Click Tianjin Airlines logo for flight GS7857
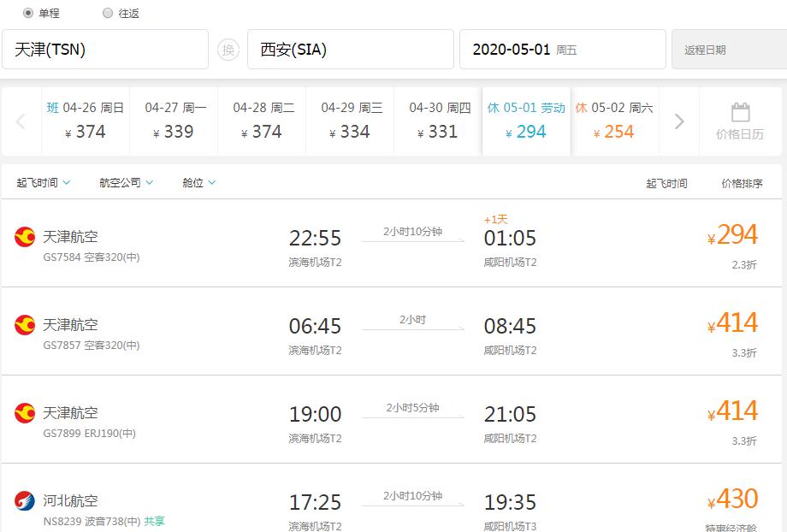The image size is (787, 532). coord(25,325)
